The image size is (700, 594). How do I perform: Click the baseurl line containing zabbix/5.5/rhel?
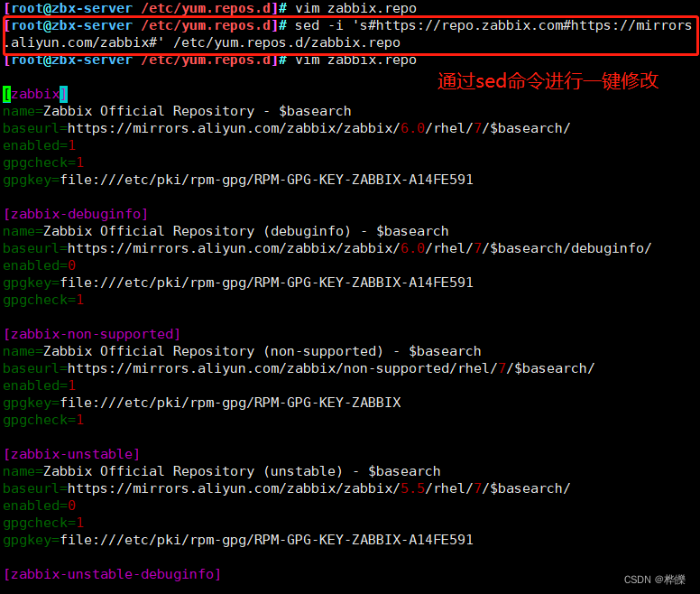coord(287,488)
